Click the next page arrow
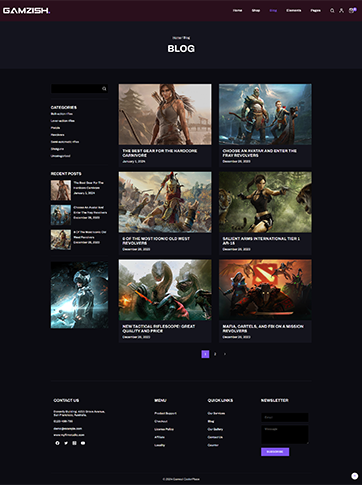 point(225,354)
